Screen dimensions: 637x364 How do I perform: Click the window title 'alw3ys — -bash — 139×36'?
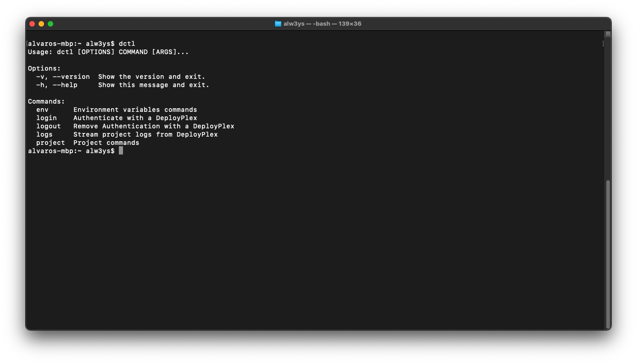(322, 23)
